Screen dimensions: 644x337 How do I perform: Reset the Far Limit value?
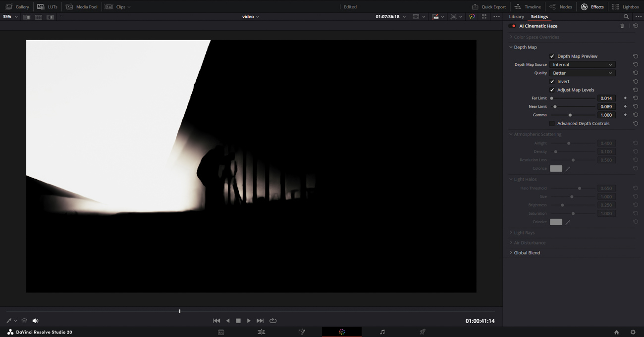(636, 98)
